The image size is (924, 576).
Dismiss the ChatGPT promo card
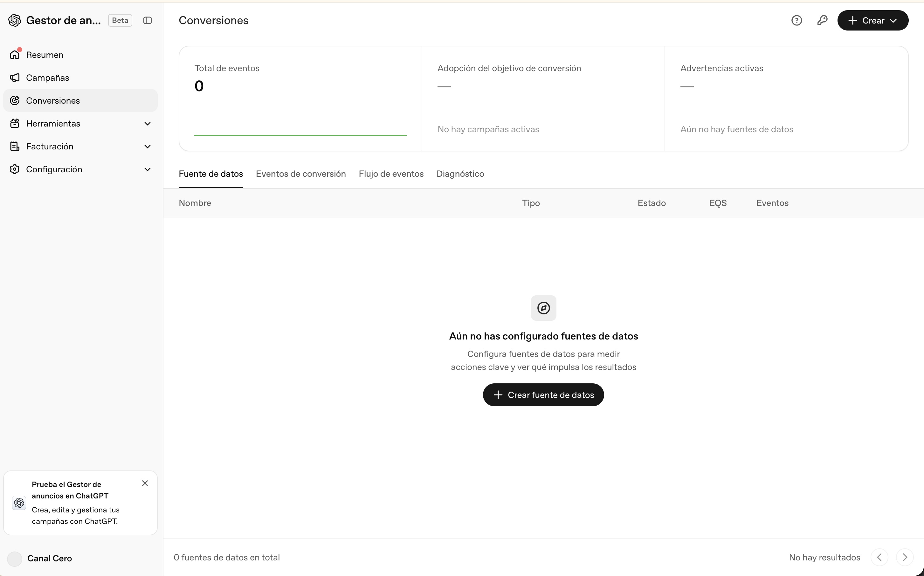coord(145,483)
